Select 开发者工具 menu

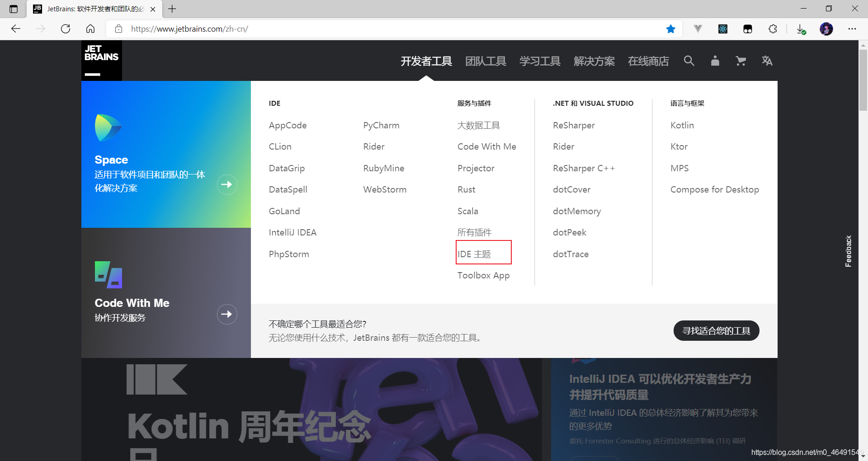coord(426,61)
